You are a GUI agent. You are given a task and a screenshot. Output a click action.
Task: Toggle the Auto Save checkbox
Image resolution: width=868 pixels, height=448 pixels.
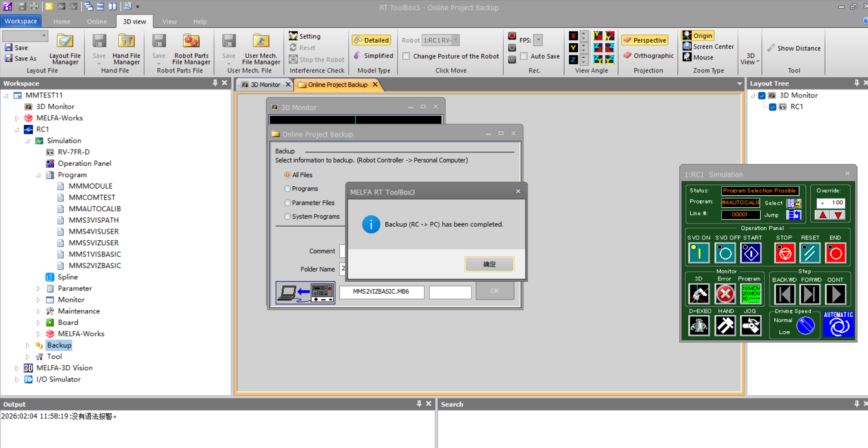tap(524, 56)
